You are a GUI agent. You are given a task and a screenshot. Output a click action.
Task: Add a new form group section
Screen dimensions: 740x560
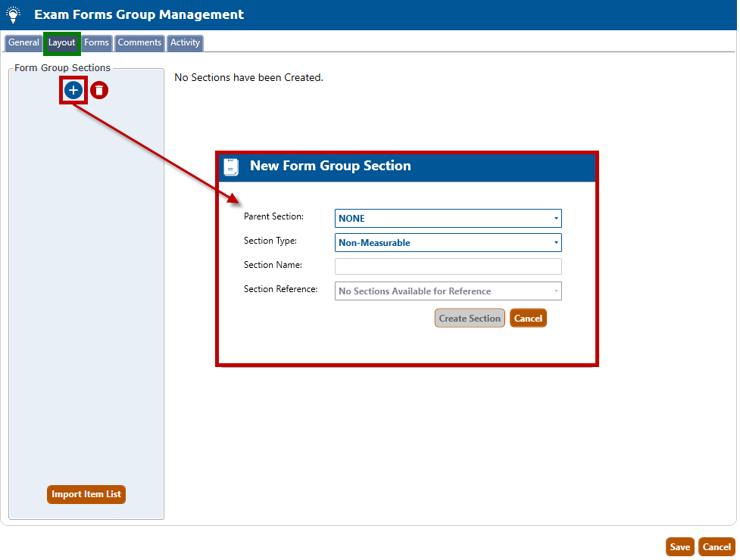[x=73, y=91]
